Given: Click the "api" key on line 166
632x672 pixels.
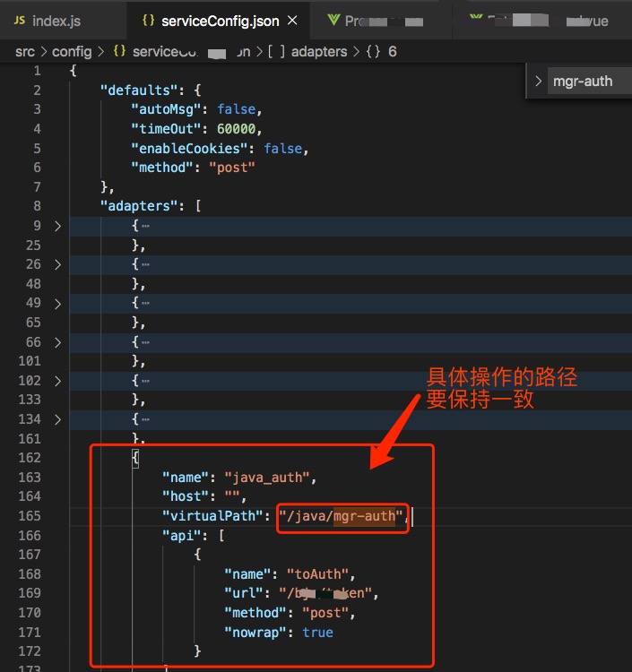Looking at the screenshot, I should (x=182, y=535).
